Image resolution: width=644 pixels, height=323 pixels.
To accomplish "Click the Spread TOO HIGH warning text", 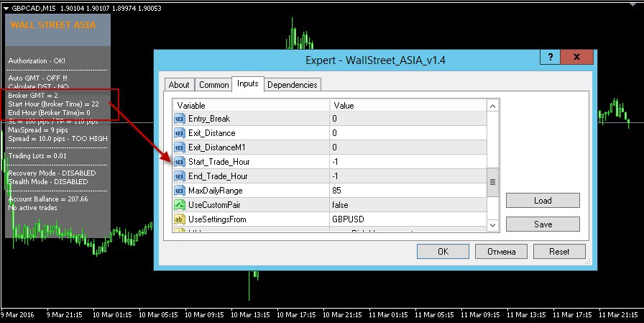I will tap(57, 139).
